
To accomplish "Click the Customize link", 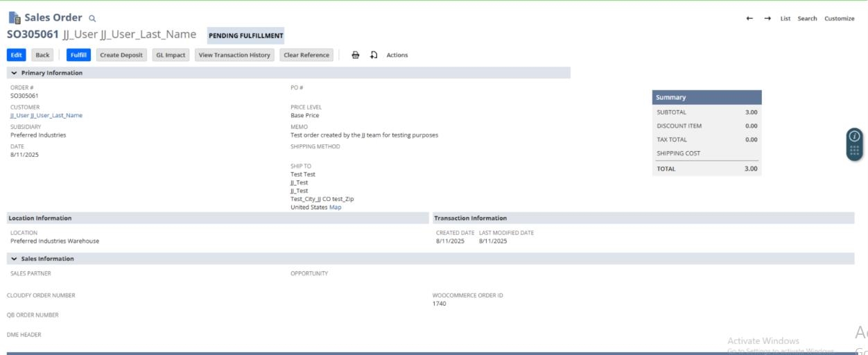I will pyautogui.click(x=839, y=18).
